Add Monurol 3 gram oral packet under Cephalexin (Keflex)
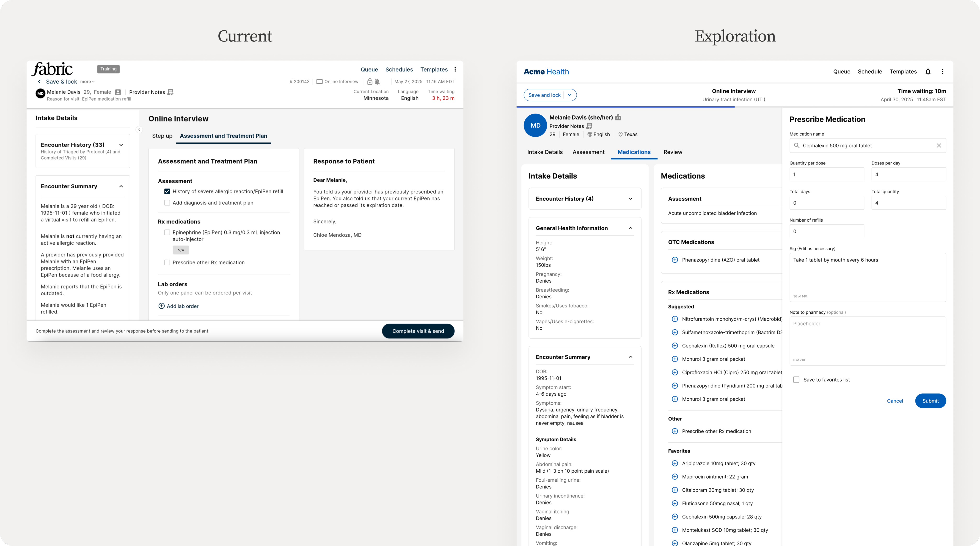Viewport: 980px width, 546px height. (674, 359)
